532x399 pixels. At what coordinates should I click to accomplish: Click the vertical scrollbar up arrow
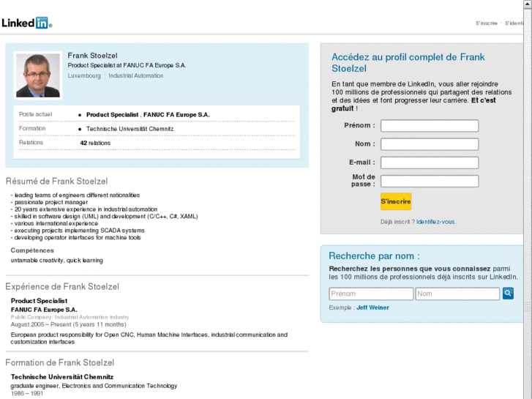coord(528,4)
